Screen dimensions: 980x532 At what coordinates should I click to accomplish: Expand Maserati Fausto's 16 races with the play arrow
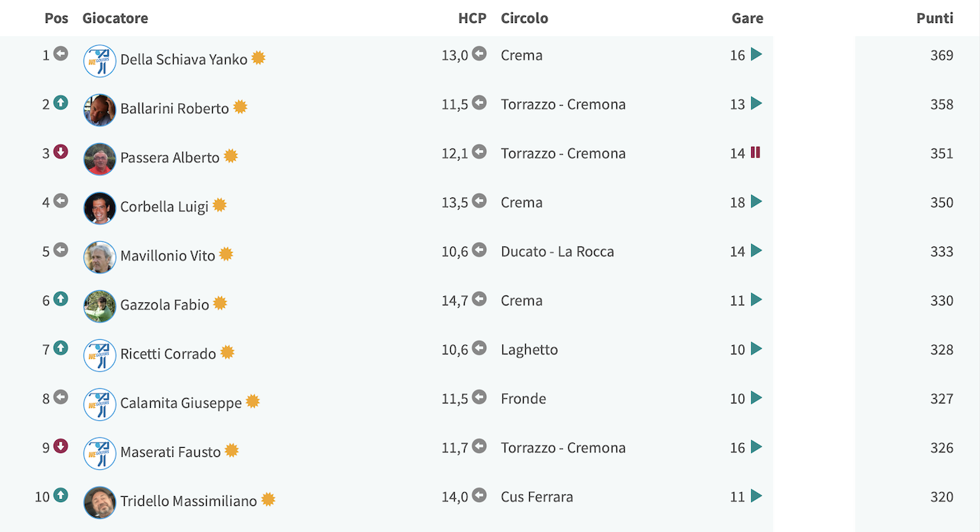point(756,447)
